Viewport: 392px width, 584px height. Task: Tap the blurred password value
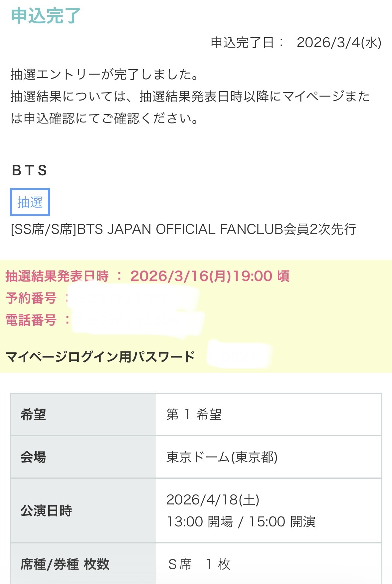[239, 355]
